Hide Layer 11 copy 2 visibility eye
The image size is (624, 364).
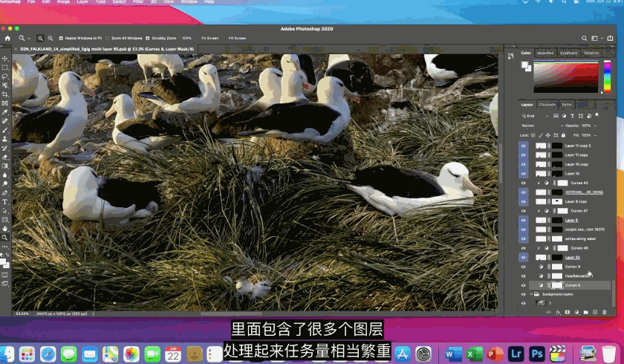523,146
